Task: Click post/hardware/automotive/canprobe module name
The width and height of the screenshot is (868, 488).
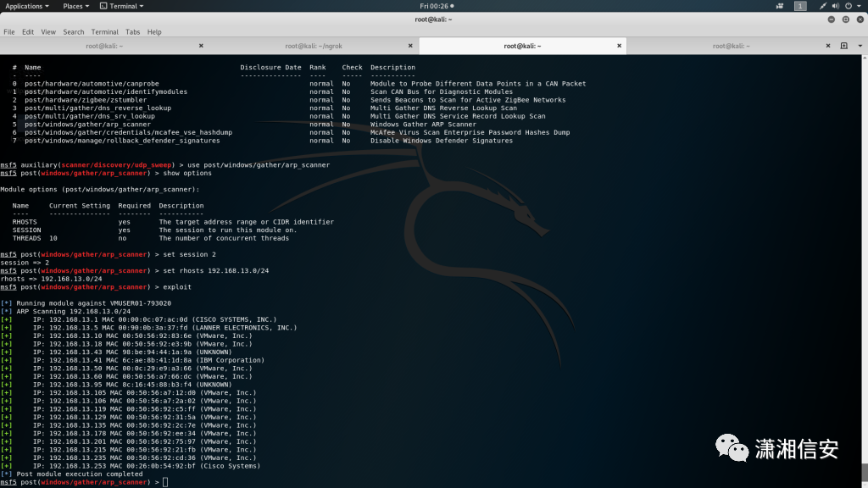Action: pos(92,84)
